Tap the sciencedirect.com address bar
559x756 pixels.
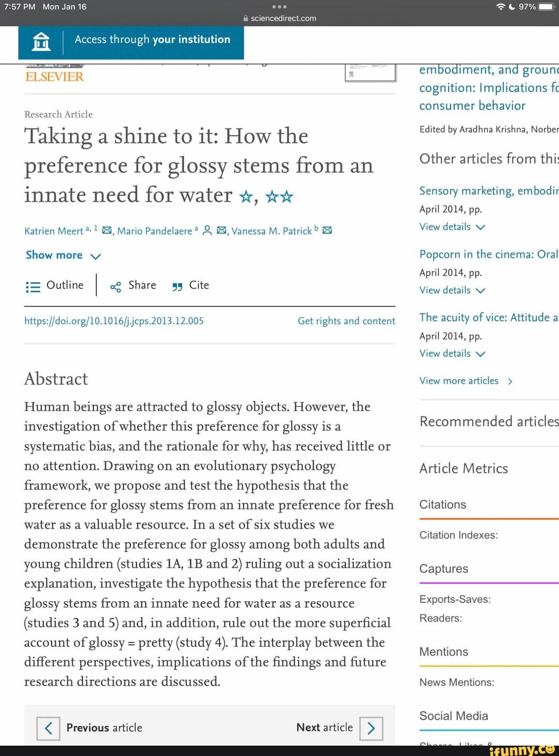[x=279, y=18]
